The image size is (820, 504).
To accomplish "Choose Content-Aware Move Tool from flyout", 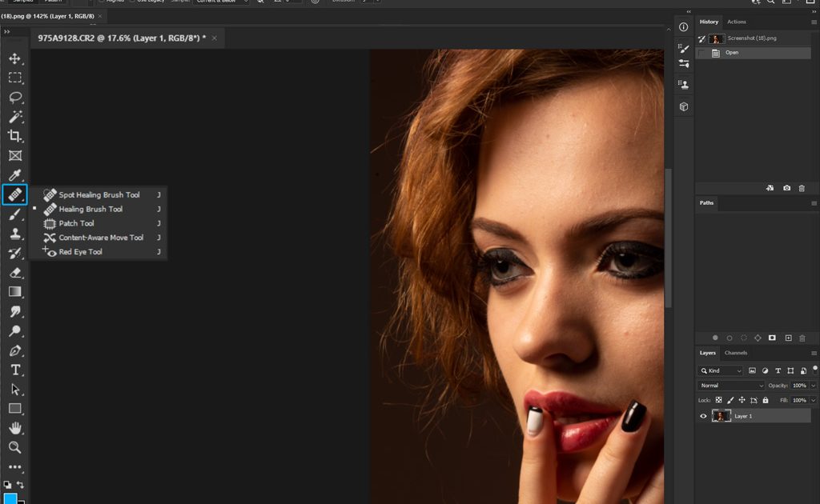I will tap(98, 237).
